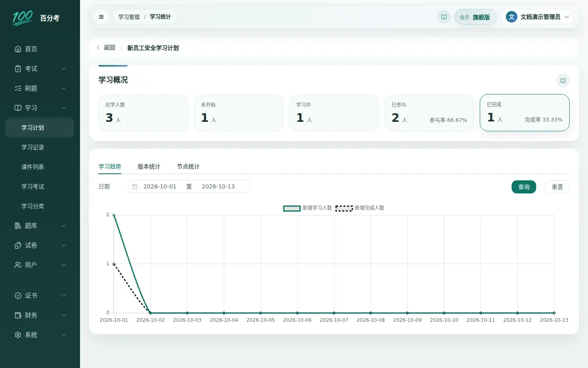Viewport: 588px width, 368px height.
Task: Click the 查询 button
Action: [x=524, y=187]
